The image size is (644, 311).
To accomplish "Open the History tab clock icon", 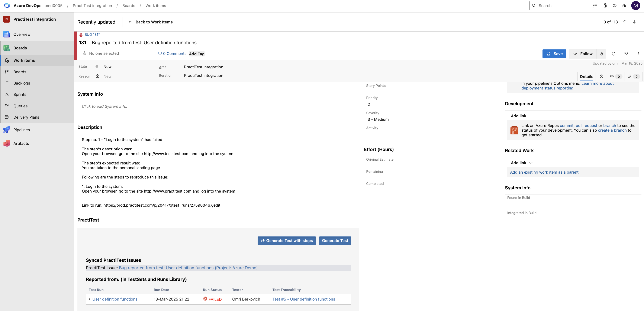I will pos(602,76).
